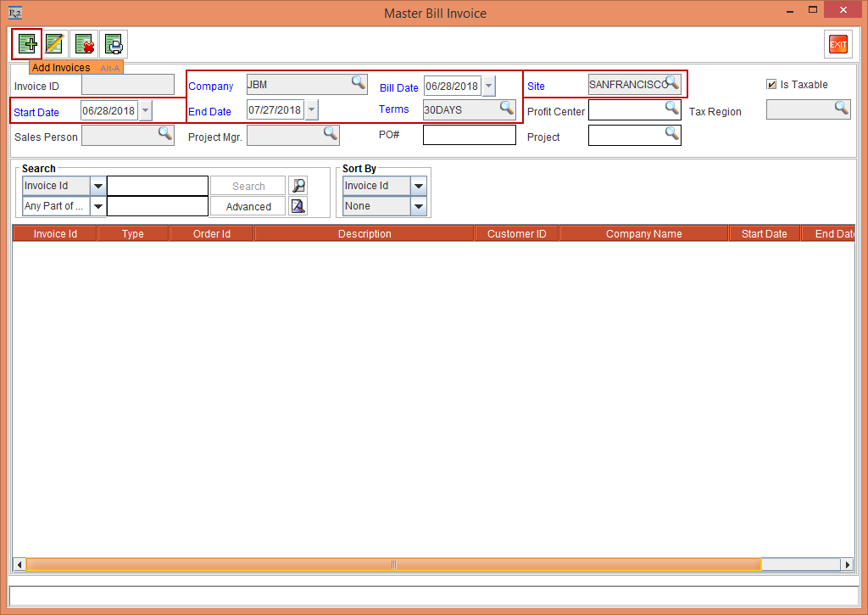Click Sales Person lookup magnifier
This screenshot has height=615, width=868.
pyautogui.click(x=165, y=132)
